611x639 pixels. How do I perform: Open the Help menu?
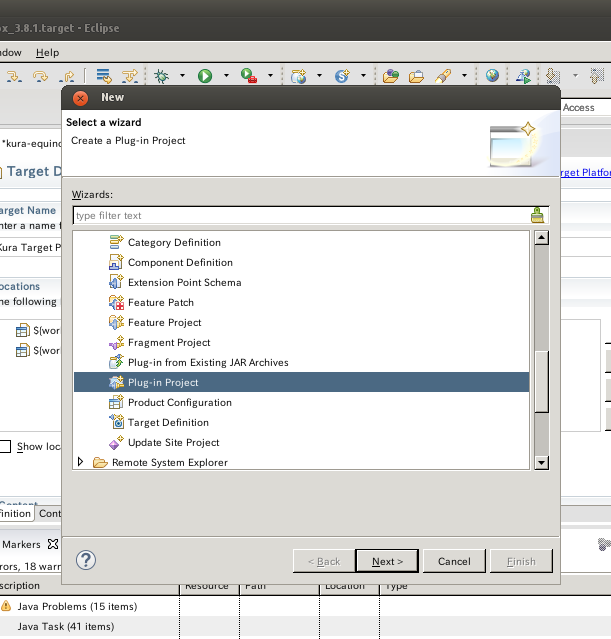pyautogui.click(x=47, y=53)
